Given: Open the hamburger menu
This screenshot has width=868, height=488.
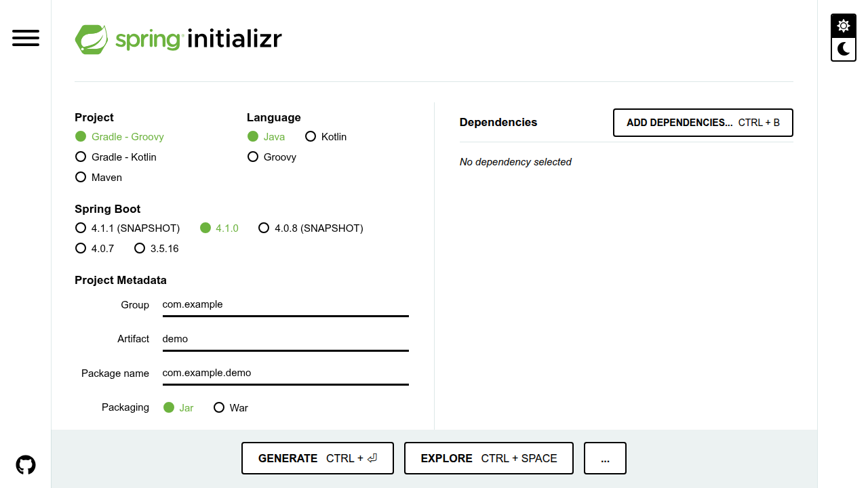Looking at the screenshot, I should (x=26, y=38).
